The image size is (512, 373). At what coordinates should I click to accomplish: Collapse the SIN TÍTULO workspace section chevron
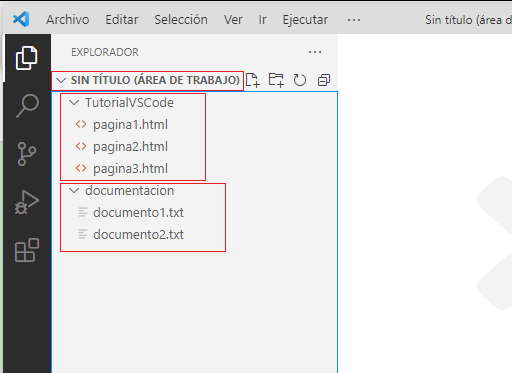click(61, 80)
